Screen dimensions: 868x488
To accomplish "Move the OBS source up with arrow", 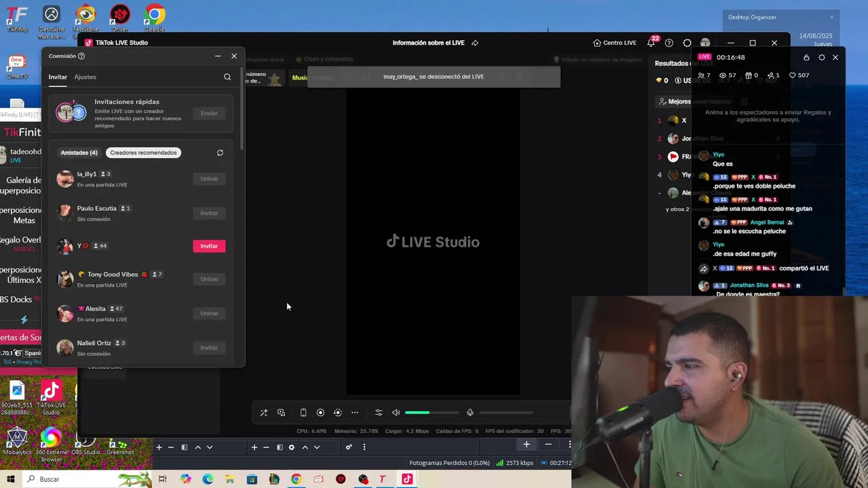I will point(304,447).
